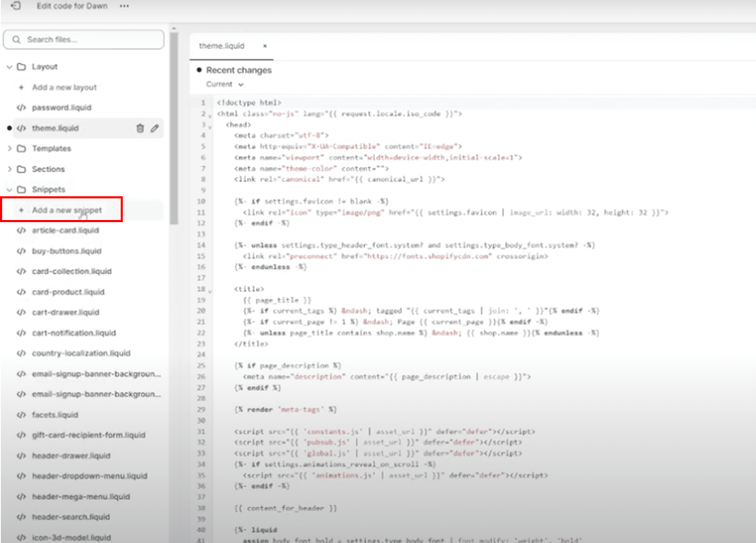Open card-collection.liquid snippet
The height and width of the screenshot is (543, 756).
72,271
